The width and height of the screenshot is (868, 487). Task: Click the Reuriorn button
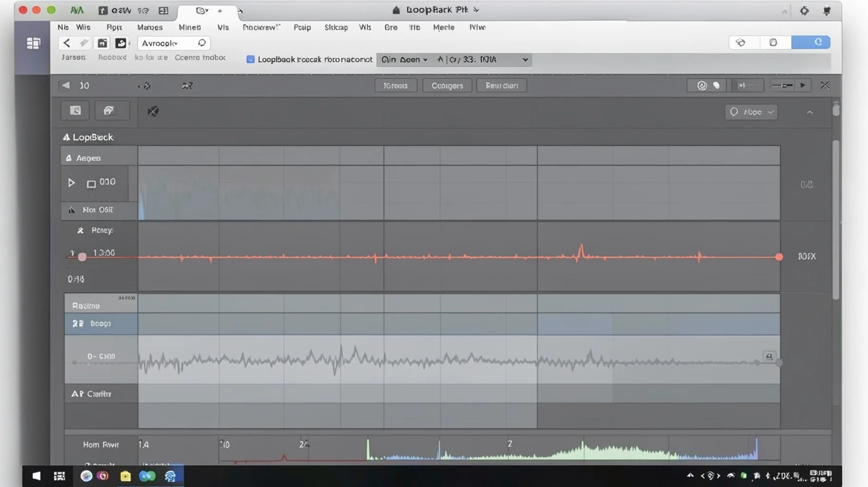pyautogui.click(x=502, y=86)
